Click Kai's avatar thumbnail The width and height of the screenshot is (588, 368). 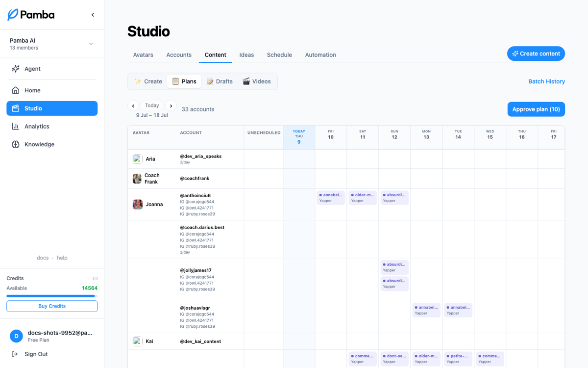coord(137,341)
